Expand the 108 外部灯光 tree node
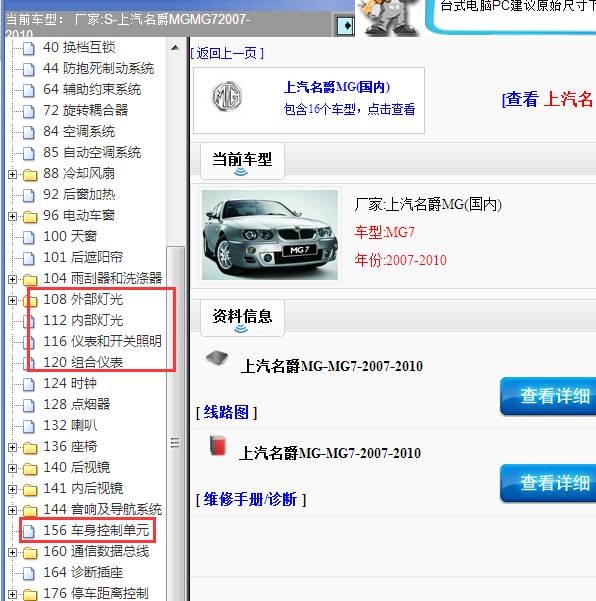596x601 pixels. (x=12, y=300)
